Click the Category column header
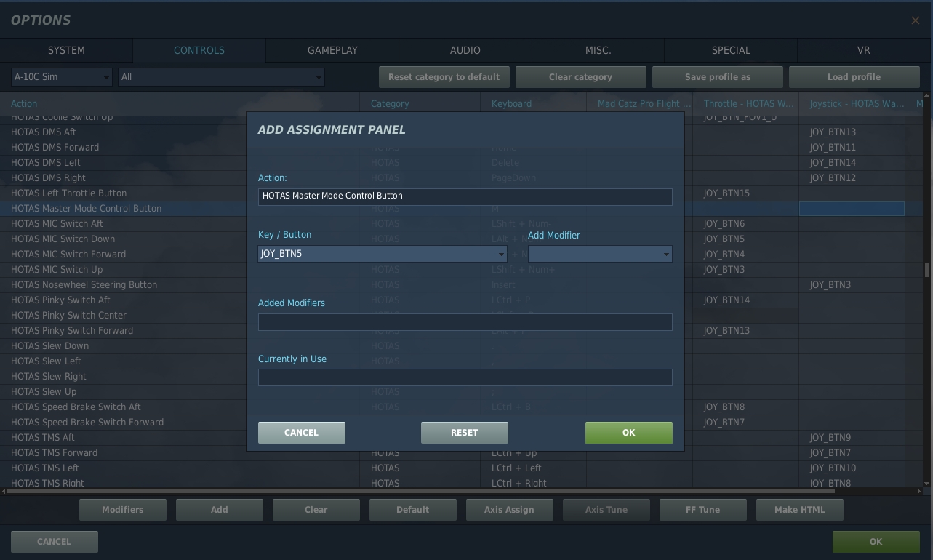 pyautogui.click(x=420, y=103)
